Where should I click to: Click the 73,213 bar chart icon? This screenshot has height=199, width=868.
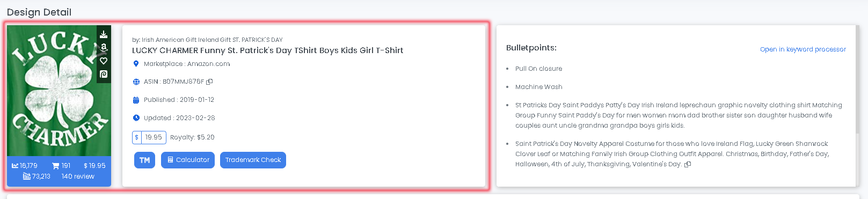[27, 176]
